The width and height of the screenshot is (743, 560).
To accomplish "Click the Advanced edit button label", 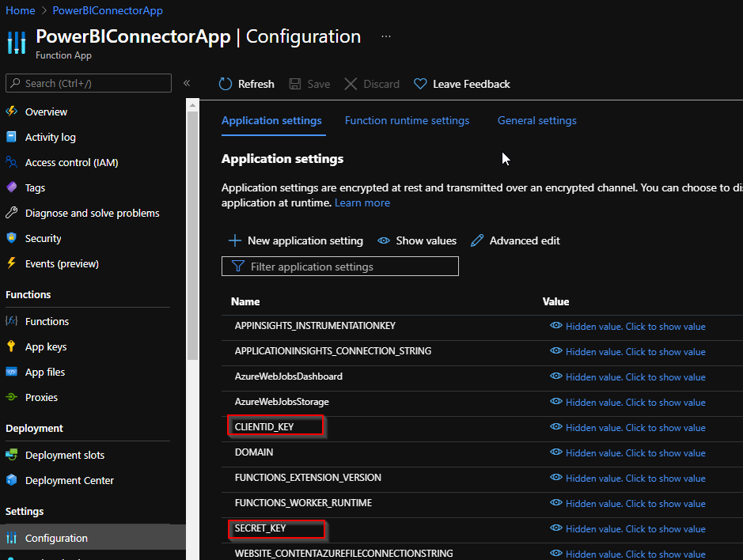I will (525, 240).
